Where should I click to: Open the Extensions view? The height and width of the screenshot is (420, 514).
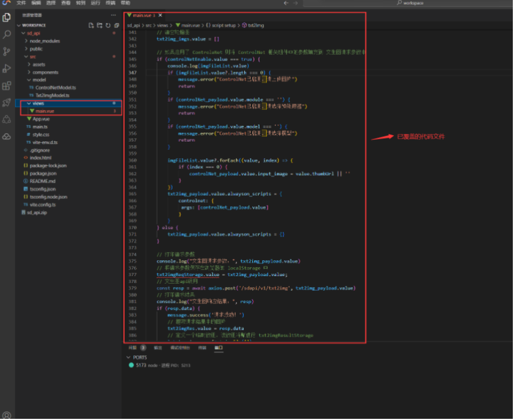(x=6, y=86)
